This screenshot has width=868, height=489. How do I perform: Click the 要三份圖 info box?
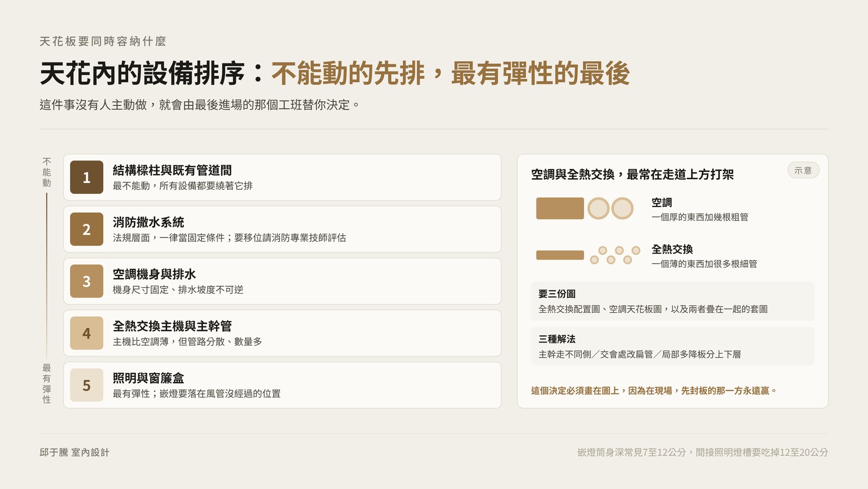(x=673, y=301)
